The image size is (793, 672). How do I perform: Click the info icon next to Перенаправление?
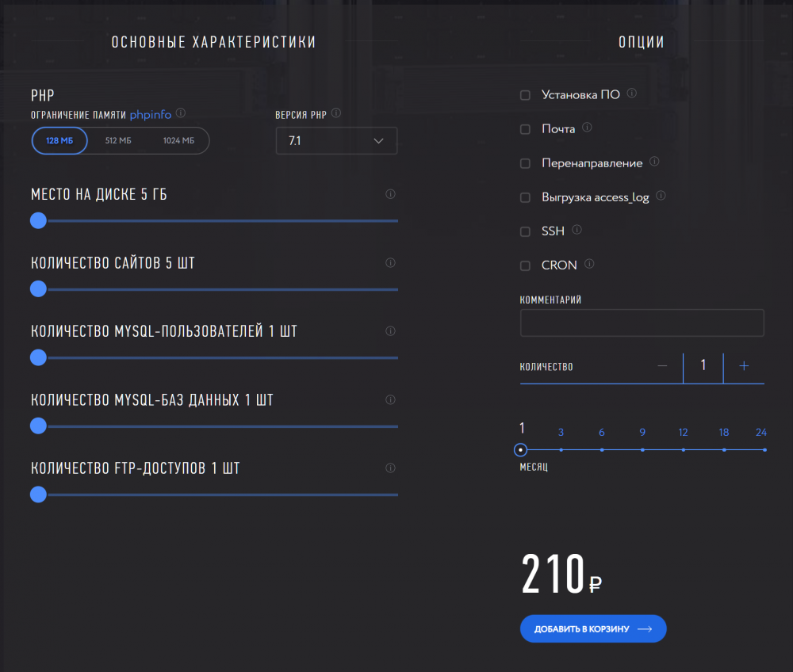pyautogui.click(x=654, y=162)
